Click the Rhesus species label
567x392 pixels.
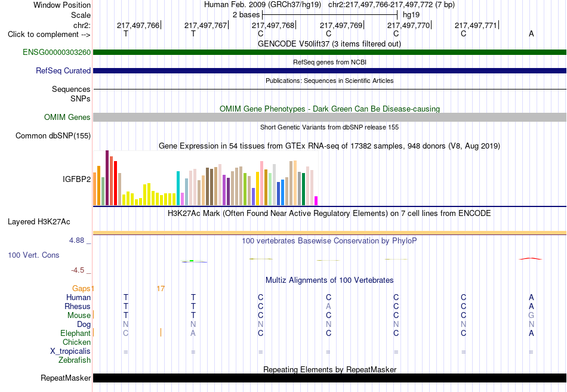(78, 307)
